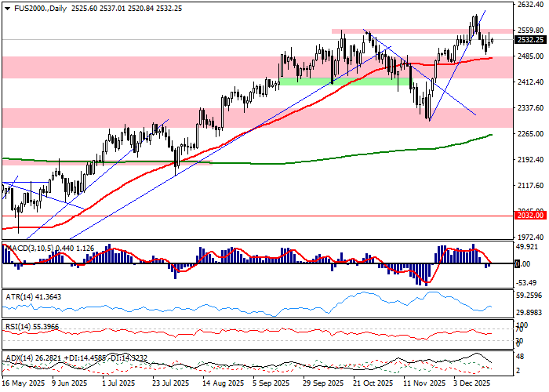This screenshot has height=392, width=549.
Task: Select the ATR(14) indicator label
Action: pyautogui.click(x=28, y=296)
